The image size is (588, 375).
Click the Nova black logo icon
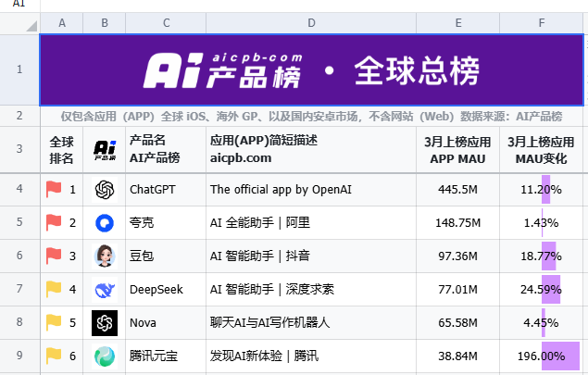coord(105,323)
